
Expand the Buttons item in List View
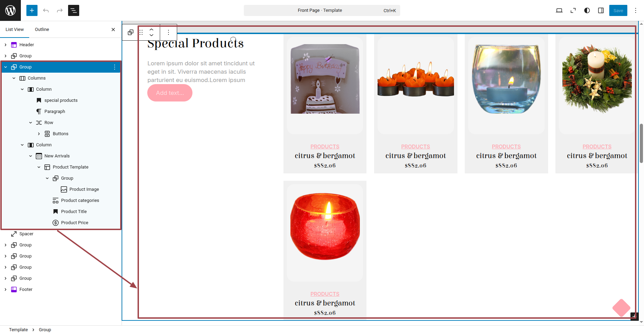39,134
